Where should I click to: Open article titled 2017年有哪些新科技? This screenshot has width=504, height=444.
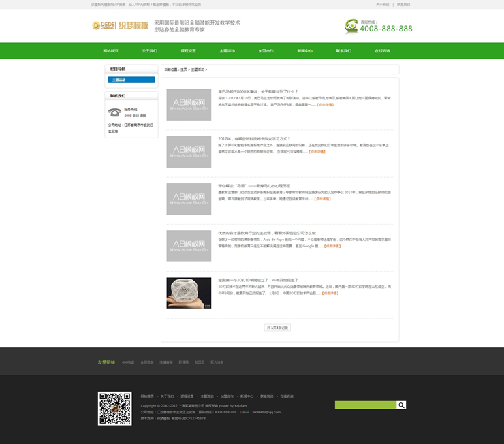point(254,138)
